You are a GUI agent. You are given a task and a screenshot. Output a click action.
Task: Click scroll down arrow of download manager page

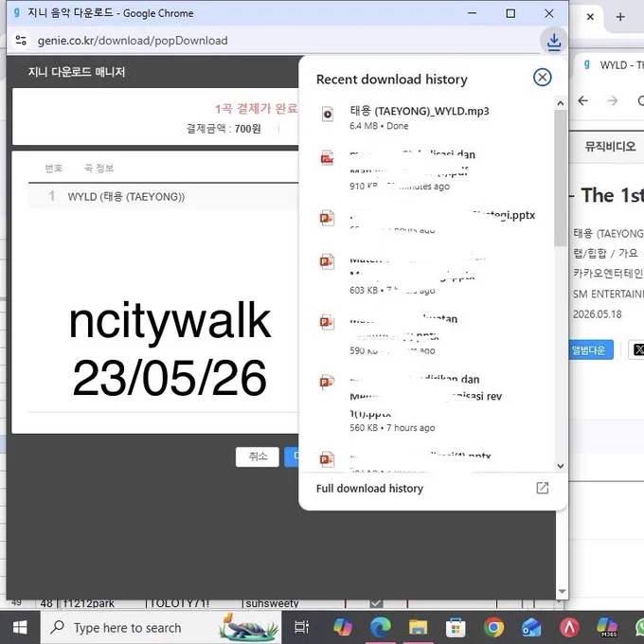pyautogui.click(x=563, y=591)
